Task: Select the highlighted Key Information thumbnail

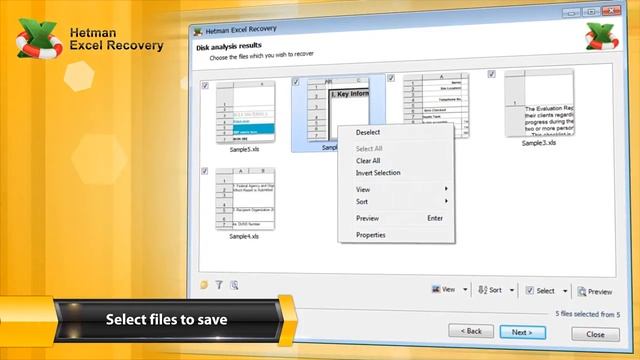Action: pos(338,109)
